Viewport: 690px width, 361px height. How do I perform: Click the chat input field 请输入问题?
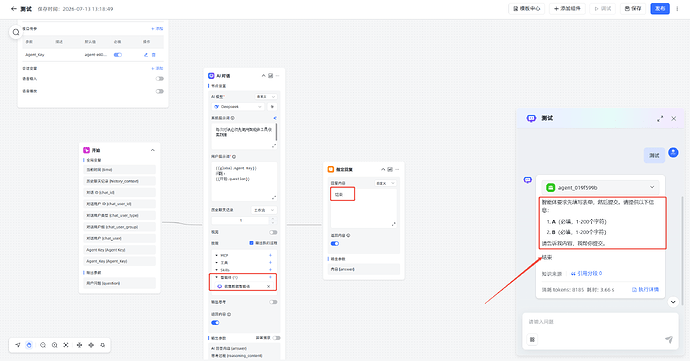click(x=600, y=322)
